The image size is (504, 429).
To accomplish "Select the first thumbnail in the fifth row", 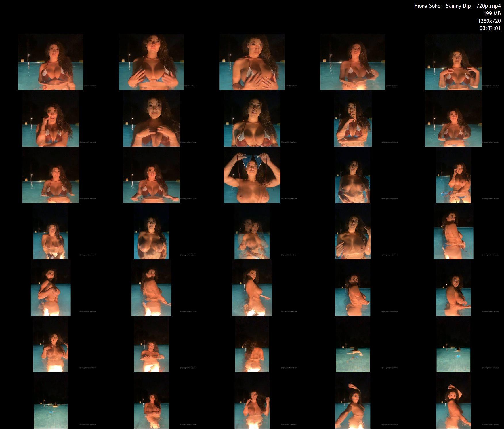I will coord(51,288).
